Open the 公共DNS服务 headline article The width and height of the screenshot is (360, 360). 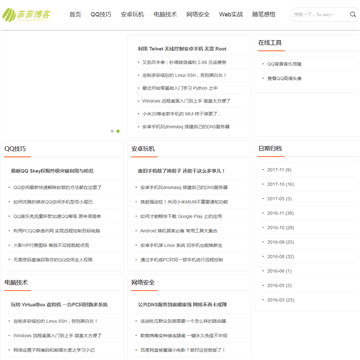click(182, 305)
